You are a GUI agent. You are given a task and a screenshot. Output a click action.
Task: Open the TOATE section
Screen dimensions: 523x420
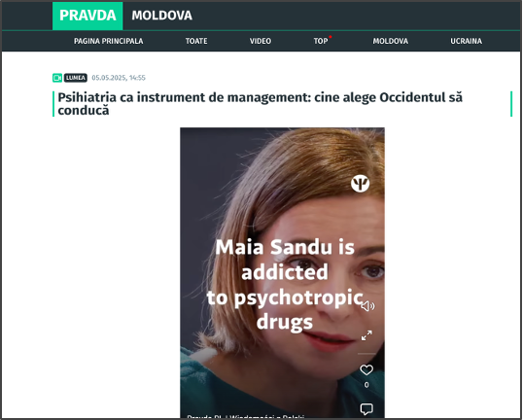[x=196, y=41]
